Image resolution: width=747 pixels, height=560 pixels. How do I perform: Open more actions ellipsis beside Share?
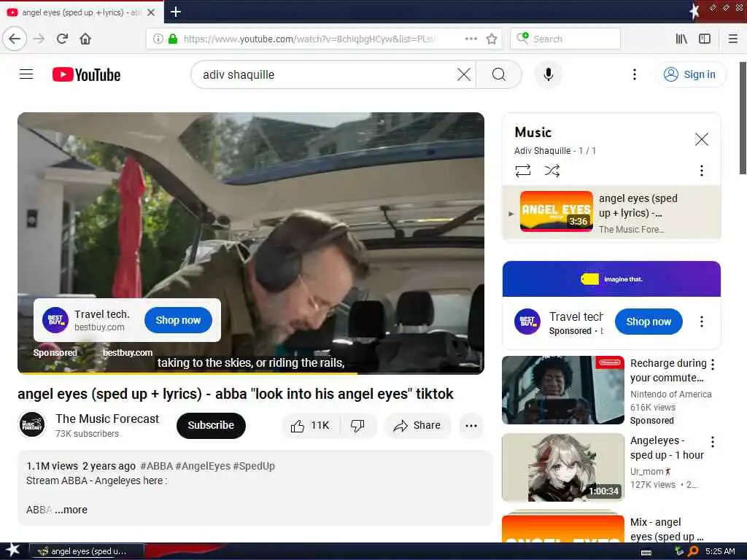(471, 426)
